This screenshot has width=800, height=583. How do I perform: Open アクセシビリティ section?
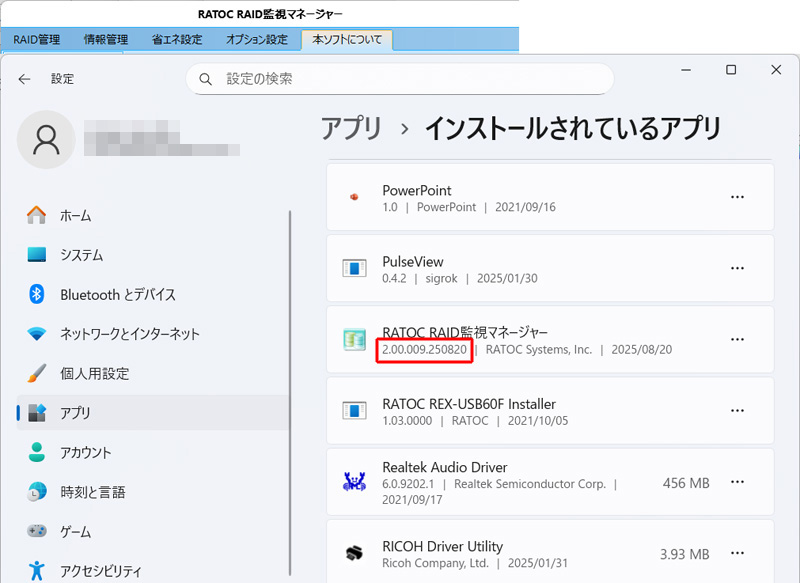[153, 571]
